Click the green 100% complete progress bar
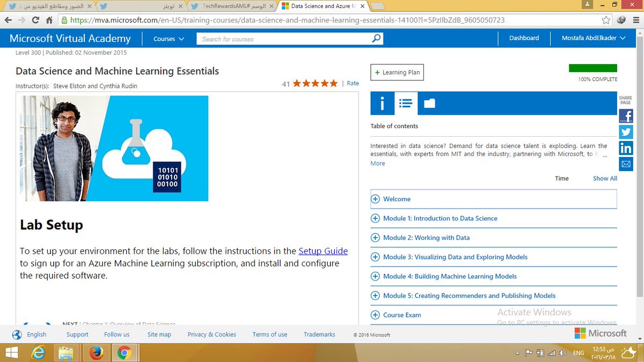 (593, 68)
